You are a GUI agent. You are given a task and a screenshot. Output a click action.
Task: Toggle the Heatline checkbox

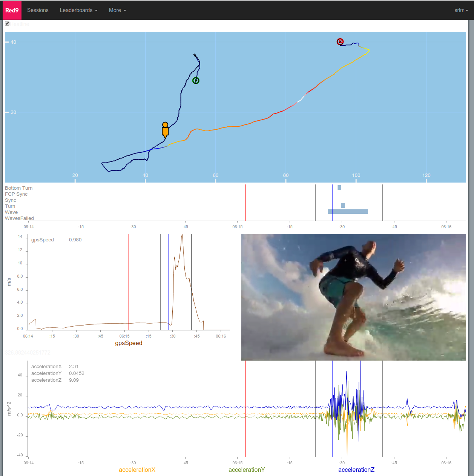[7, 24]
